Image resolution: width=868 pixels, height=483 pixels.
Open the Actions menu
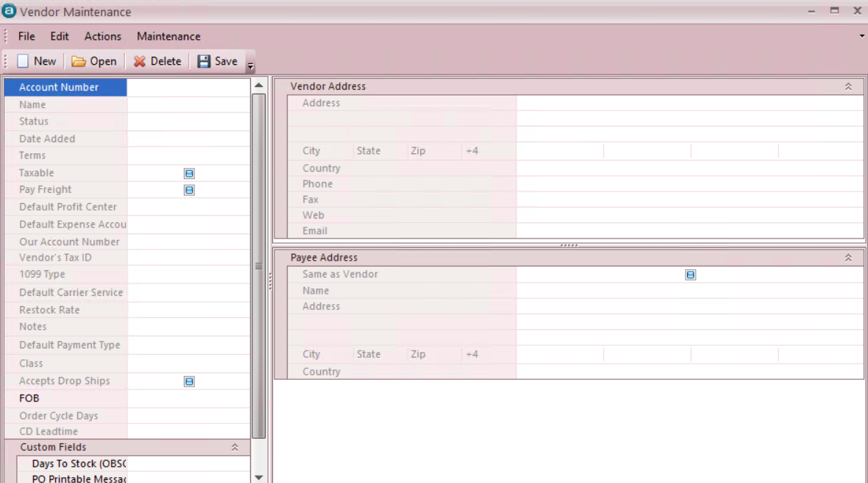coord(103,36)
